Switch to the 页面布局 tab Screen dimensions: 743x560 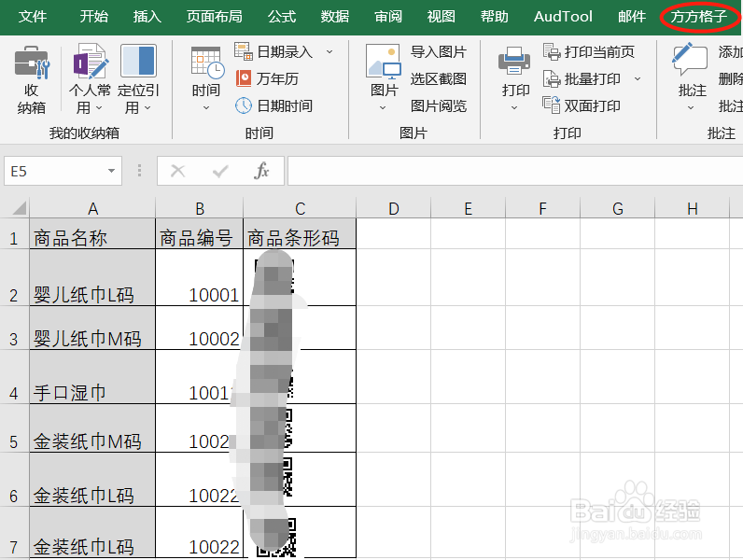[214, 17]
